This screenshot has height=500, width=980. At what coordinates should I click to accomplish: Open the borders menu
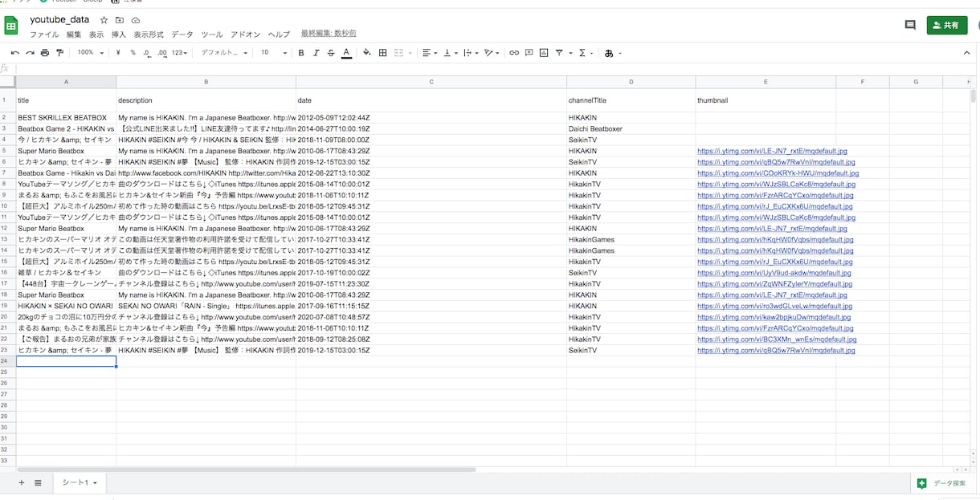382,53
